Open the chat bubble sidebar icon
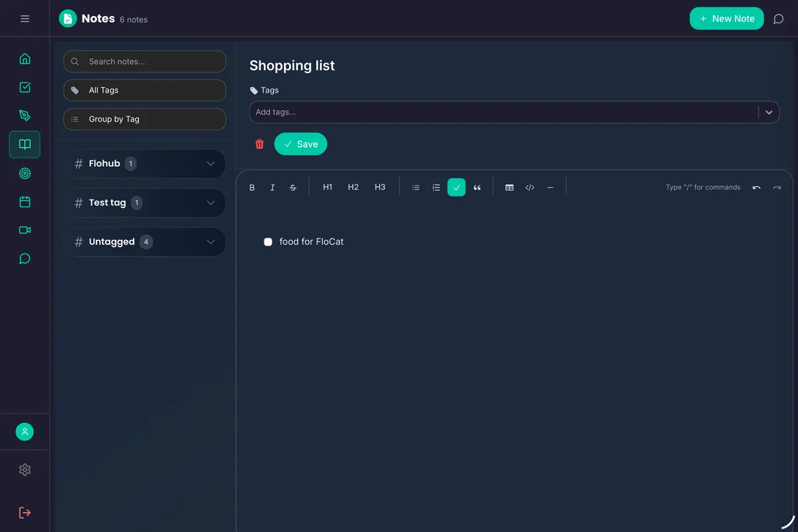The width and height of the screenshot is (798, 532). coord(25,259)
